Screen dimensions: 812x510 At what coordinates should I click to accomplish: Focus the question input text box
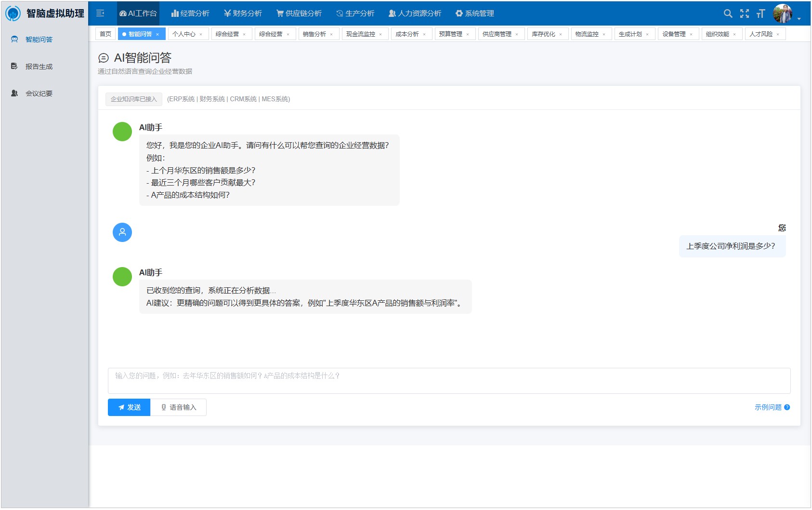point(449,381)
